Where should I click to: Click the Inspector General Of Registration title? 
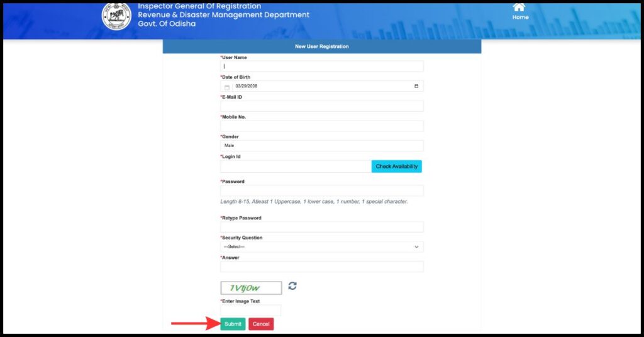[199, 6]
